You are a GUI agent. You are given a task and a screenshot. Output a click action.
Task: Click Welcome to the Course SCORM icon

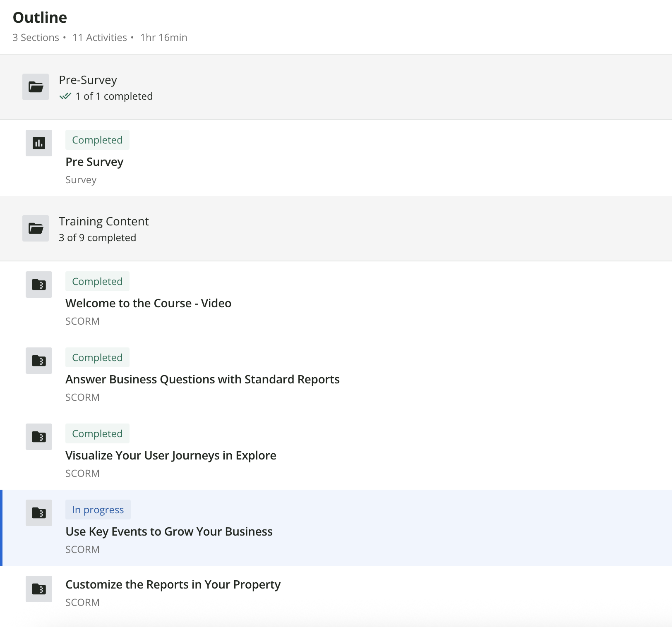click(x=39, y=285)
